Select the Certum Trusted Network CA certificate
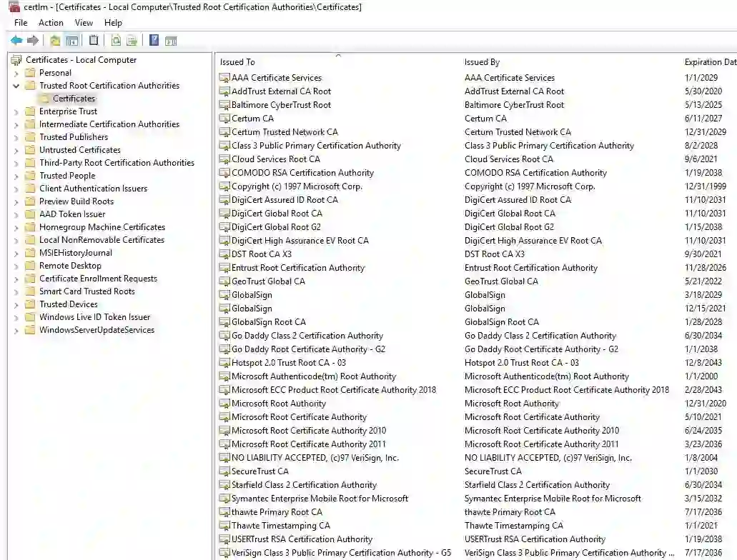This screenshot has width=737, height=560. tap(285, 132)
